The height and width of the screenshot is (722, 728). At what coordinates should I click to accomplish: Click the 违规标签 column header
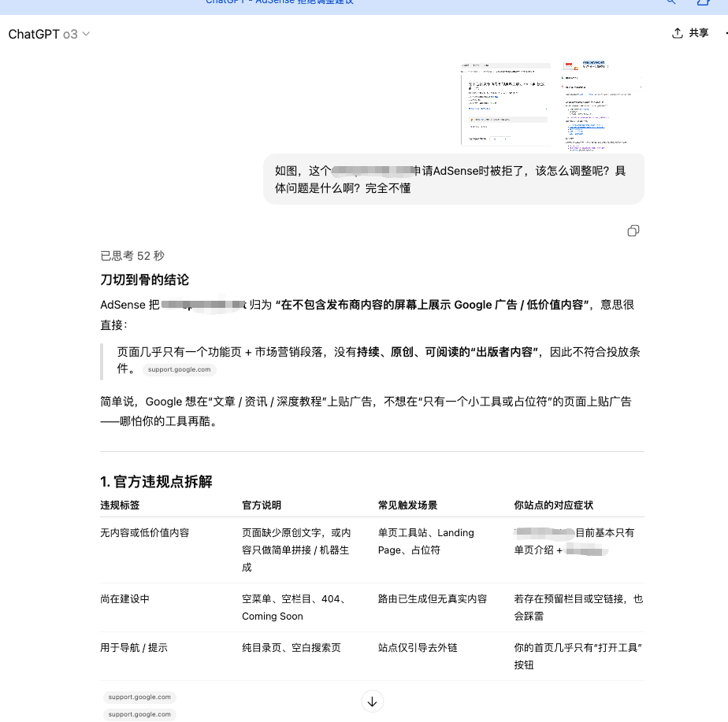tap(120, 505)
